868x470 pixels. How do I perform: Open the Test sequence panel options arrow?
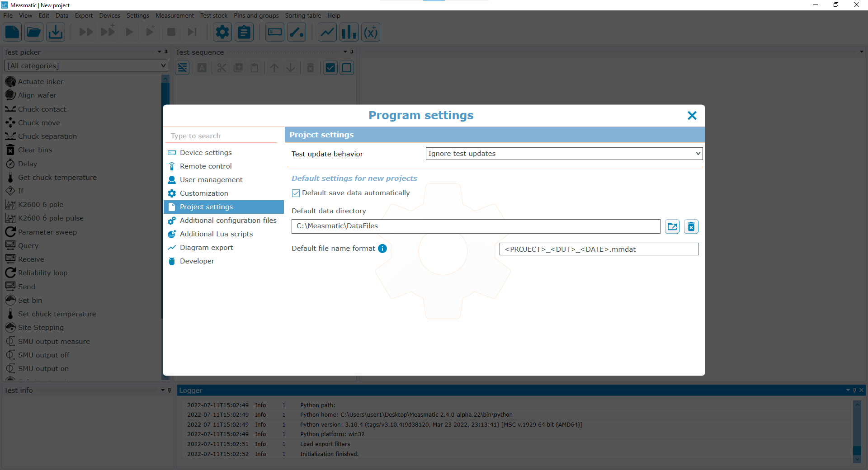coord(345,52)
